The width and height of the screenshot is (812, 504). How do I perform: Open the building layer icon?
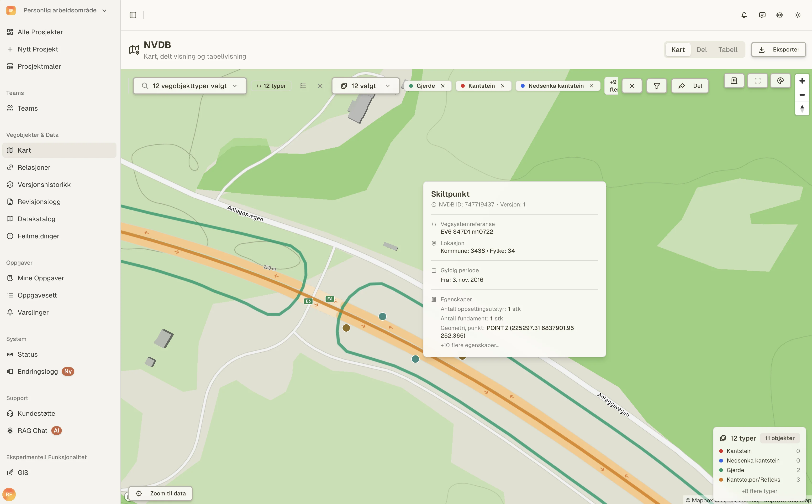[734, 81]
